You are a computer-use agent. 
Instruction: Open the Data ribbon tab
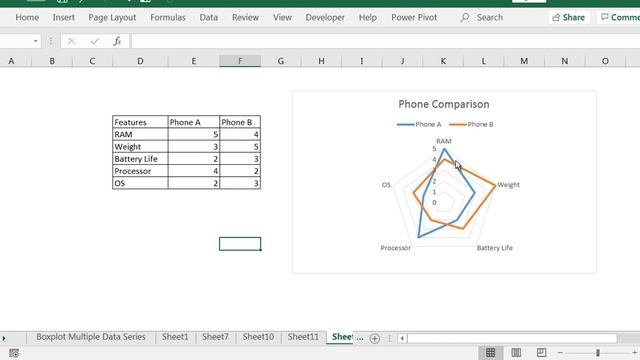coord(209,18)
